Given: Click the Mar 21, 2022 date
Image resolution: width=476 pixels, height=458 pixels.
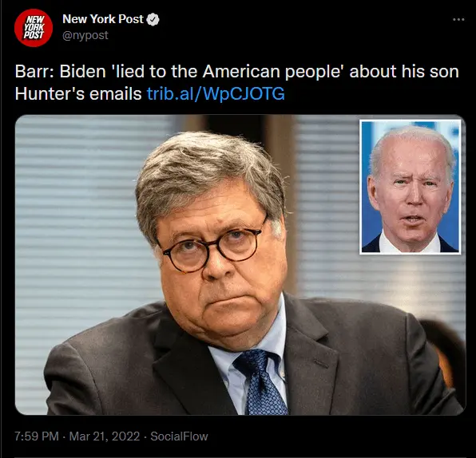Looking at the screenshot, I should point(105,436).
